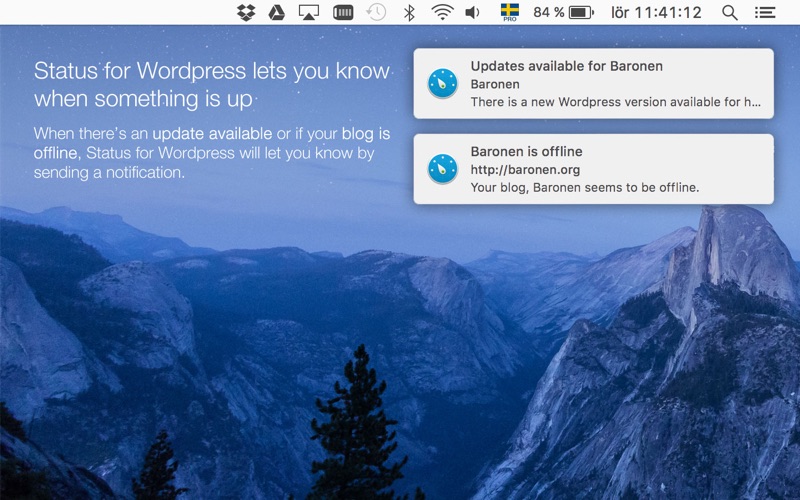Open the Google Drive menu bar icon
The height and width of the screenshot is (500, 800).
coord(277,12)
